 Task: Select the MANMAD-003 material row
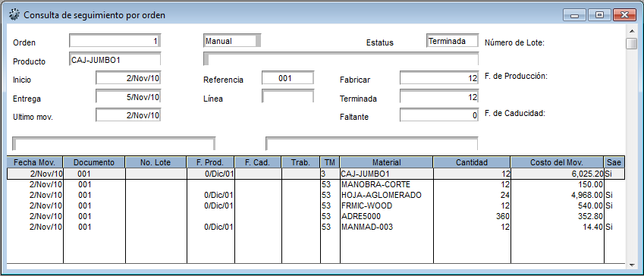click(316, 227)
